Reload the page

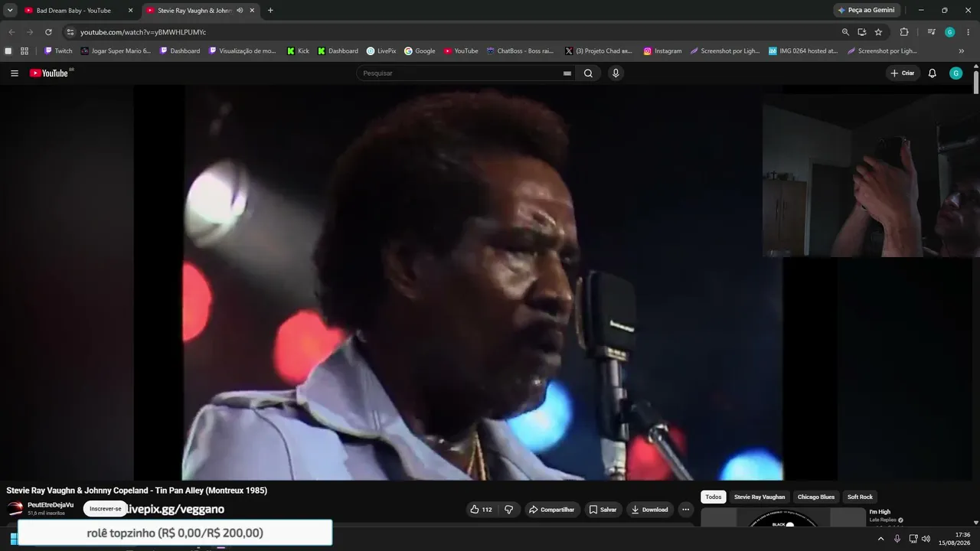pyautogui.click(x=48, y=32)
